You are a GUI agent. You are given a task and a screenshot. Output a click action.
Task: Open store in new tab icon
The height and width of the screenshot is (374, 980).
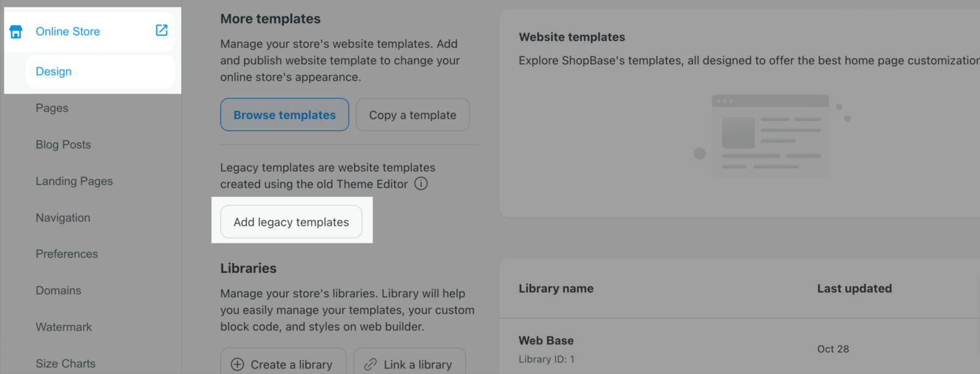coord(162,30)
